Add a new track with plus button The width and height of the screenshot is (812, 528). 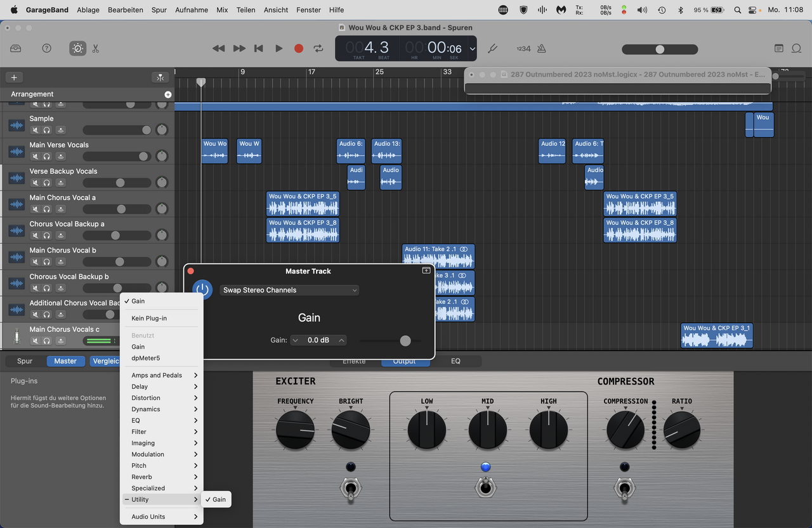coord(14,77)
